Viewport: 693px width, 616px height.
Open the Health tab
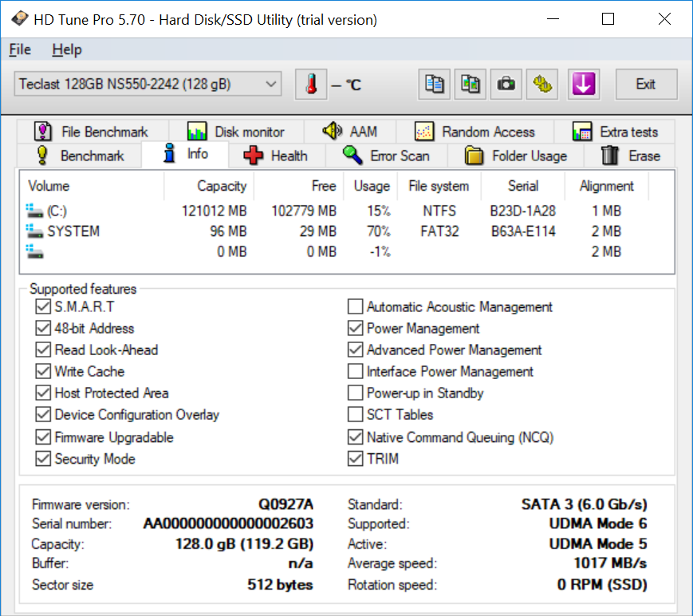277,156
